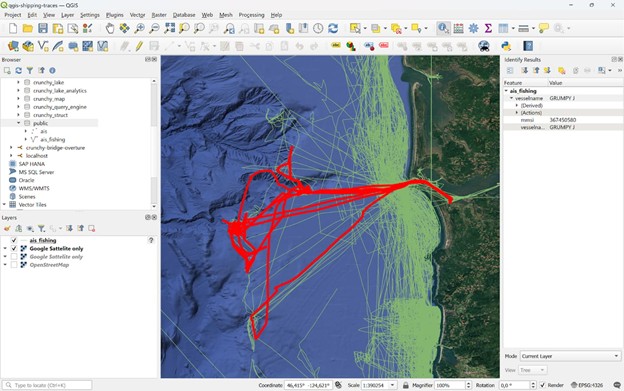The image size is (624, 391).
Task: Open the Processing menu
Action: (x=251, y=15)
